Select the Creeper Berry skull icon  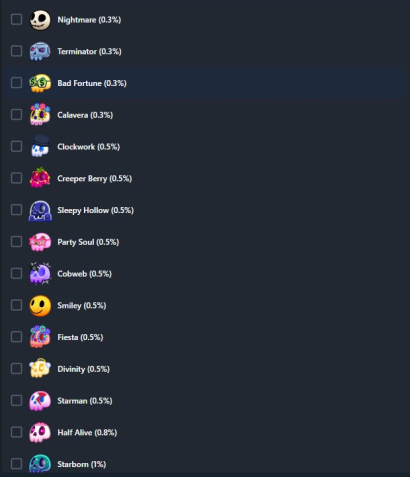point(40,178)
